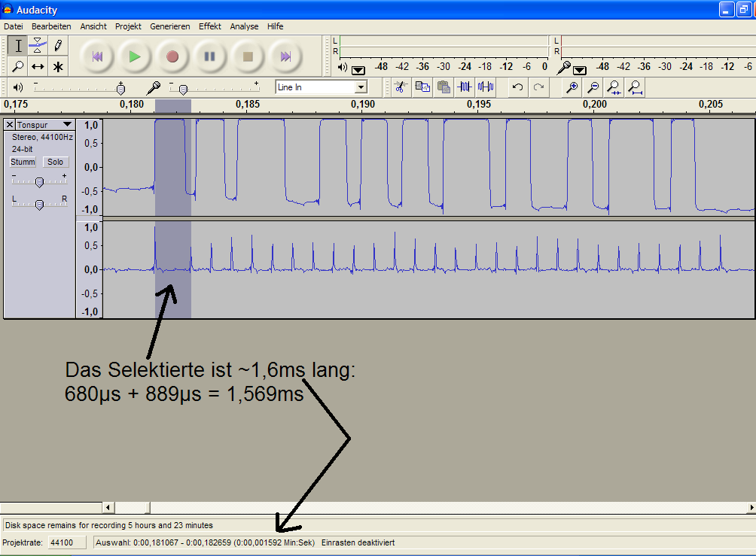The width and height of the screenshot is (756, 556).
Task: Open the Hilfe menu
Action: [276, 26]
